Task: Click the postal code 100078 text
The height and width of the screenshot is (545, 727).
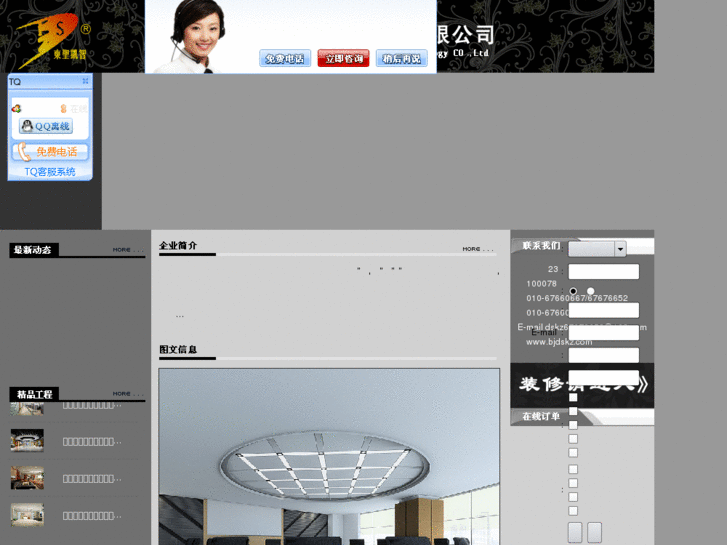Action: tap(541, 283)
